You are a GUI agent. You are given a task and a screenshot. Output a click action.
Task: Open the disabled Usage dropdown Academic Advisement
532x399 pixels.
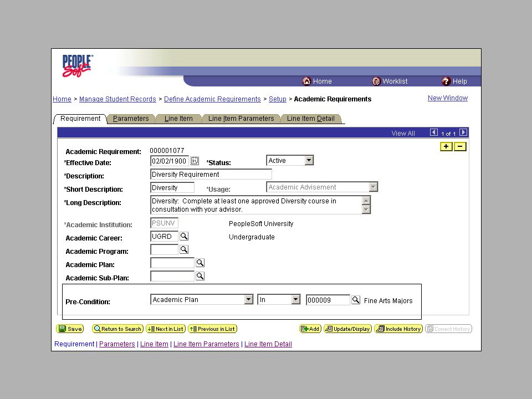coord(322,187)
